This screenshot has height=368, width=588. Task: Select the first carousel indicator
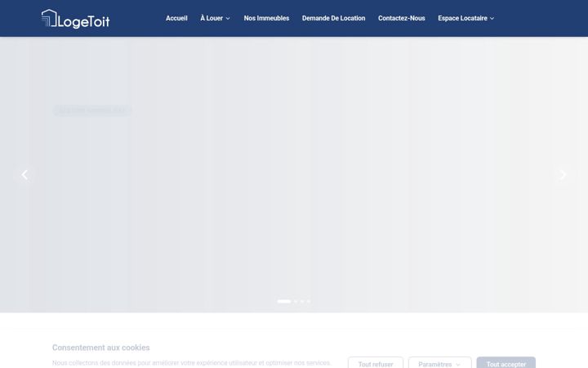(284, 301)
